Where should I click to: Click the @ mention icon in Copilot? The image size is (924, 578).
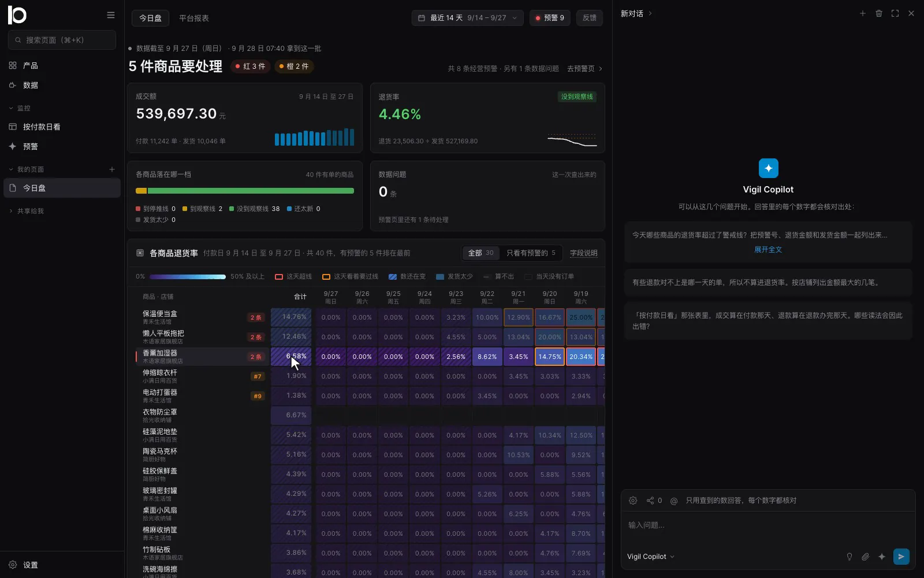(673, 501)
